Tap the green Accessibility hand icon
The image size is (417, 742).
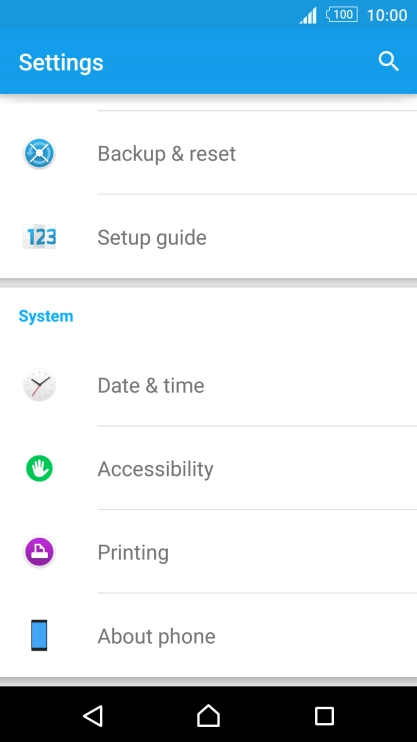point(39,468)
